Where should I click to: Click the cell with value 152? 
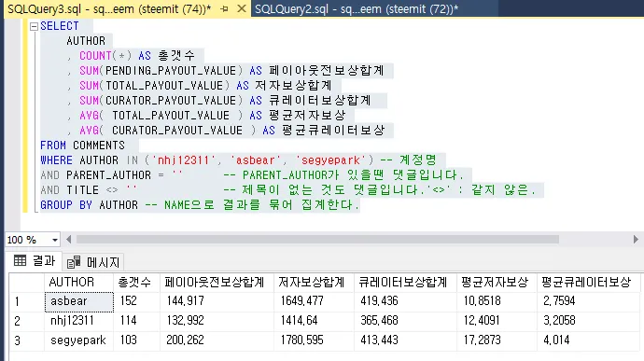coord(136,301)
